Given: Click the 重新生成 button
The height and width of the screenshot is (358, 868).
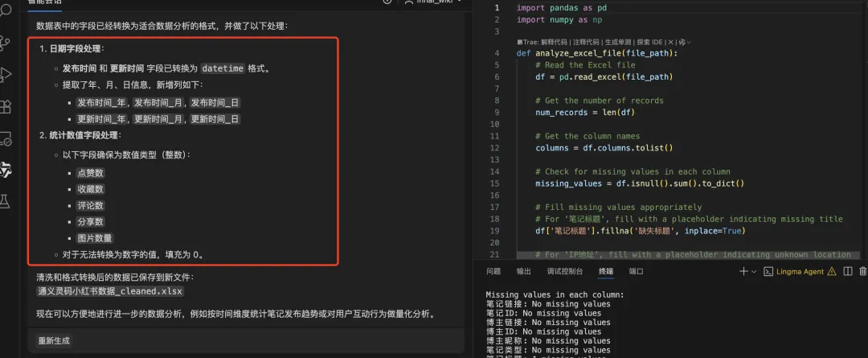Looking at the screenshot, I should [54, 341].
